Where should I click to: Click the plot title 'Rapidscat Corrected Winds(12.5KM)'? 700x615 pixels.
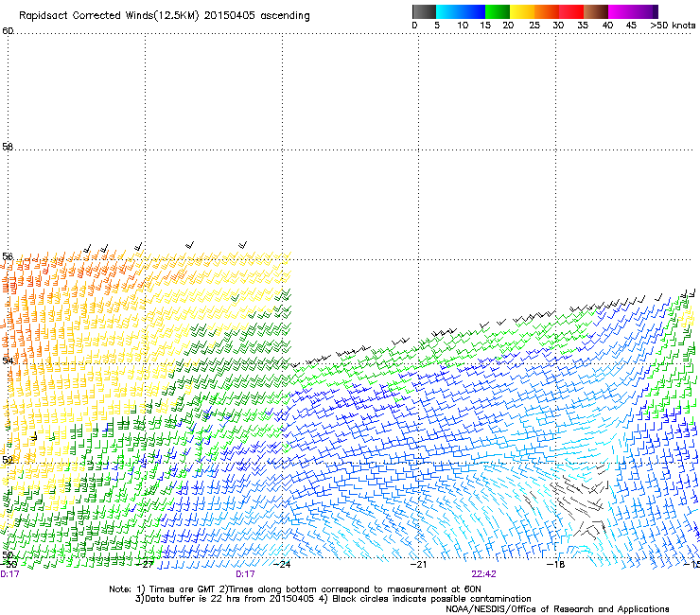point(109,15)
